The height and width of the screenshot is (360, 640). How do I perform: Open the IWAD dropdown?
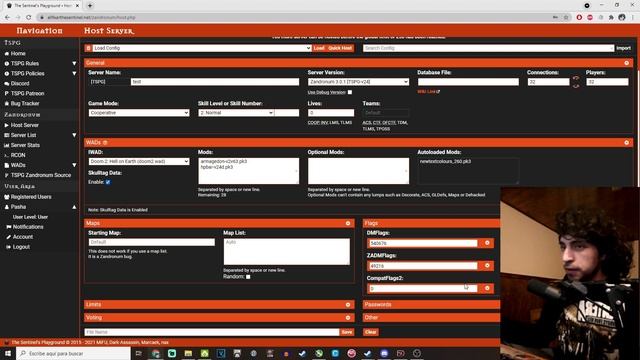point(139,161)
